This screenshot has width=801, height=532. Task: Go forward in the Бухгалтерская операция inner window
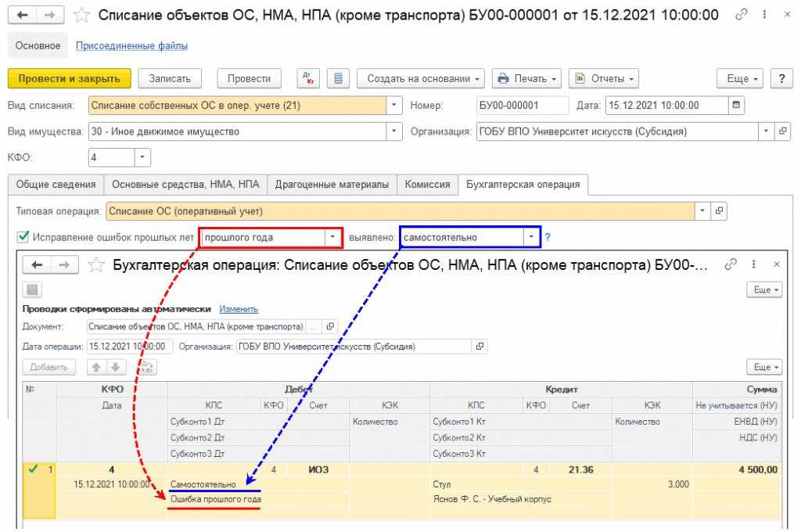[64, 264]
